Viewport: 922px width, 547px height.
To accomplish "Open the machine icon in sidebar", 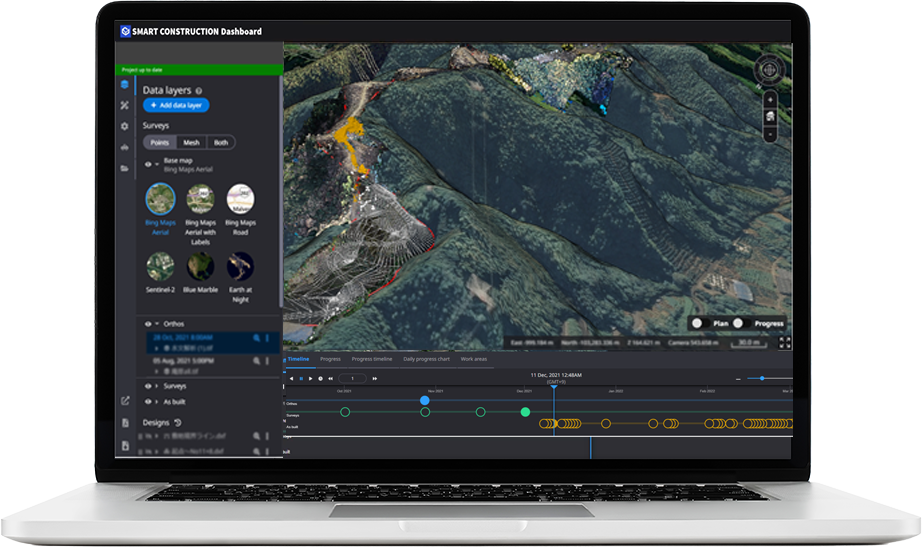I will pyautogui.click(x=124, y=147).
